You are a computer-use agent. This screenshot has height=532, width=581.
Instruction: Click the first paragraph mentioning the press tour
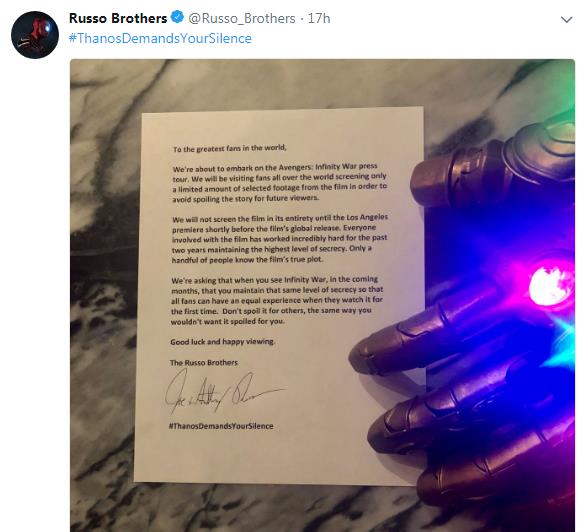point(280,182)
